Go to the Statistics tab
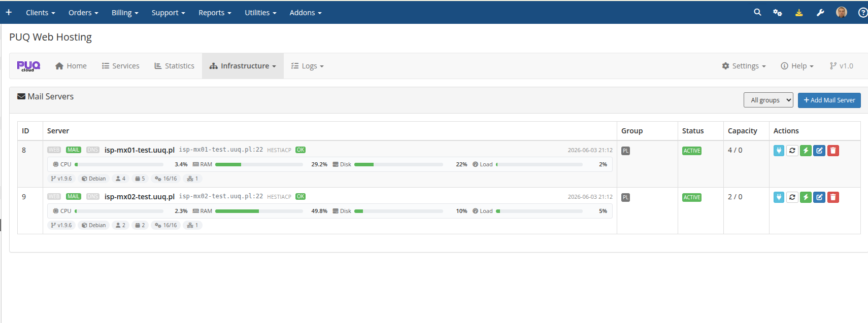Image resolution: width=868 pixels, height=323 pixels. pyautogui.click(x=174, y=66)
